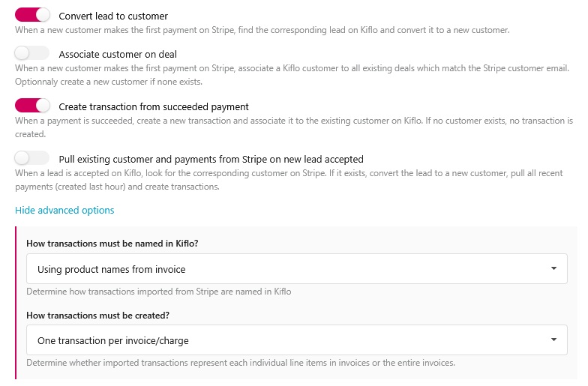Click arrow beside One transaction per invoice/charge
The image size is (588, 386).
(553, 340)
